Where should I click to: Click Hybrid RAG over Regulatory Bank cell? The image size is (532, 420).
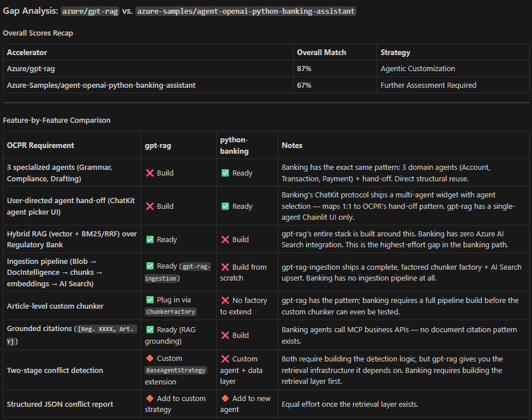click(72, 239)
